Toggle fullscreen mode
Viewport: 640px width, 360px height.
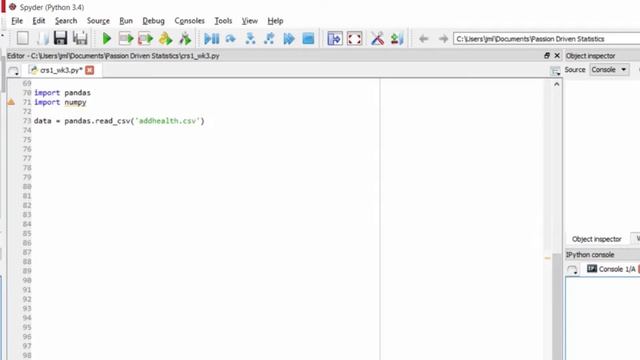pos(354,39)
